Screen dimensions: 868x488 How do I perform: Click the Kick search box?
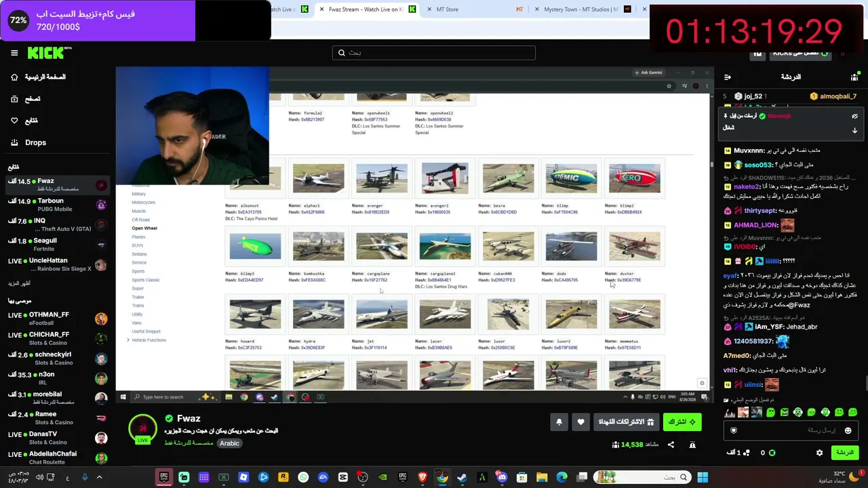(x=434, y=53)
